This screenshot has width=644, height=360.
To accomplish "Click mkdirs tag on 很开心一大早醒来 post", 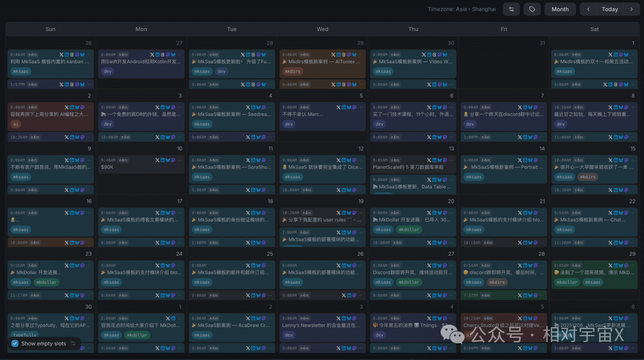I will 587,177.
